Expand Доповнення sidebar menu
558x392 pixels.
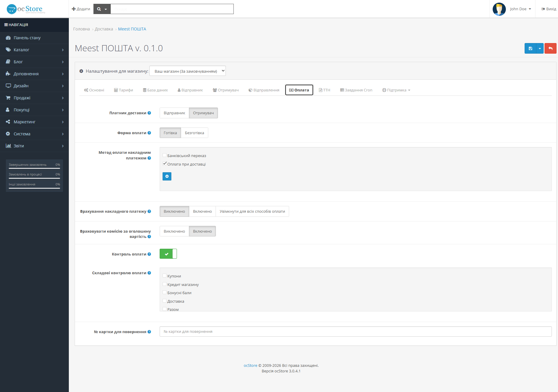click(34, 74)
